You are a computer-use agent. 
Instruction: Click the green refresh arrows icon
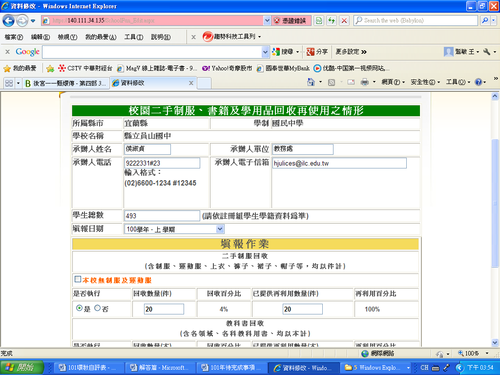(331, 21)
